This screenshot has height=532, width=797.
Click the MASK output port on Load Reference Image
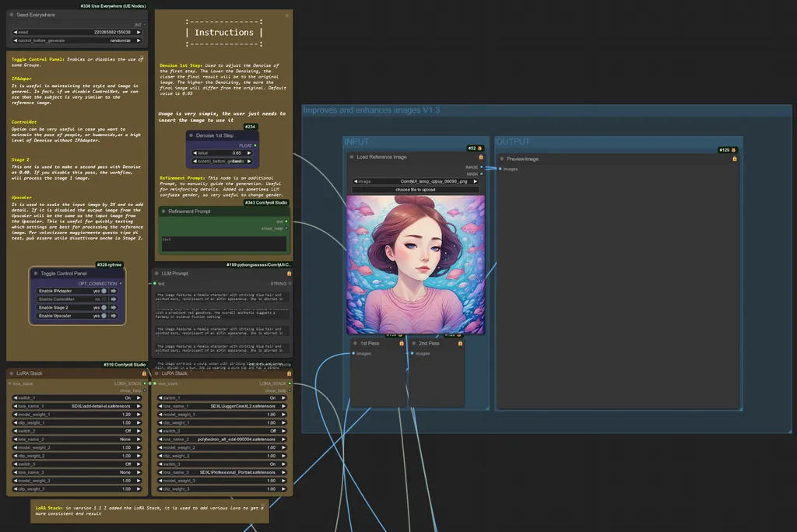tap(481, 173)
